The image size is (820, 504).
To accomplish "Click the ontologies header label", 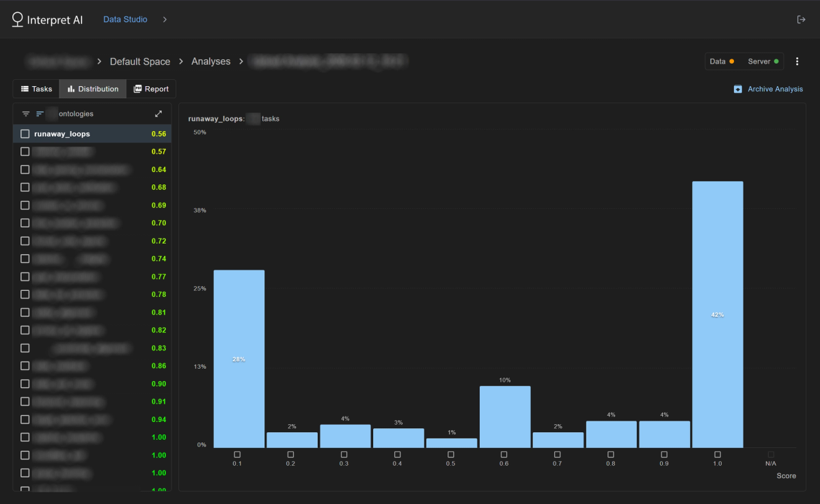I will [x=77, y=114].
